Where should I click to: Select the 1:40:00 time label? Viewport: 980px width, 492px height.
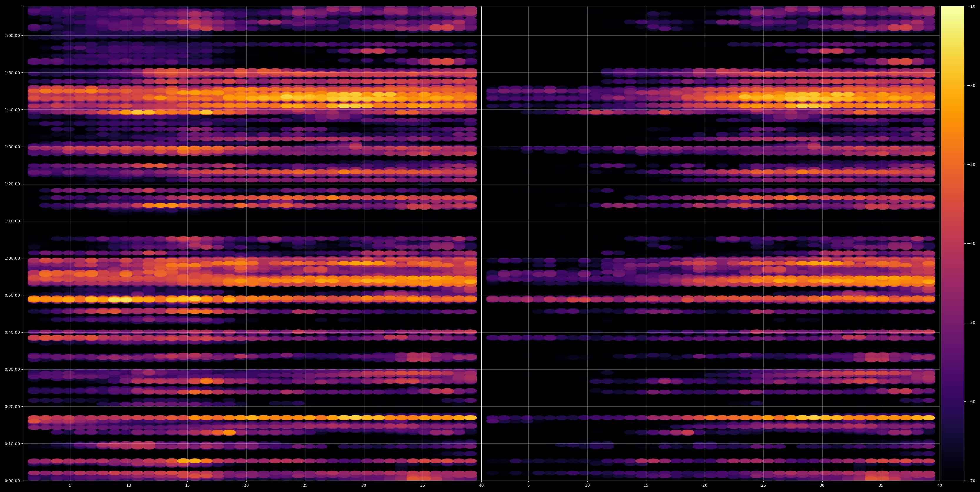[12, 110]
